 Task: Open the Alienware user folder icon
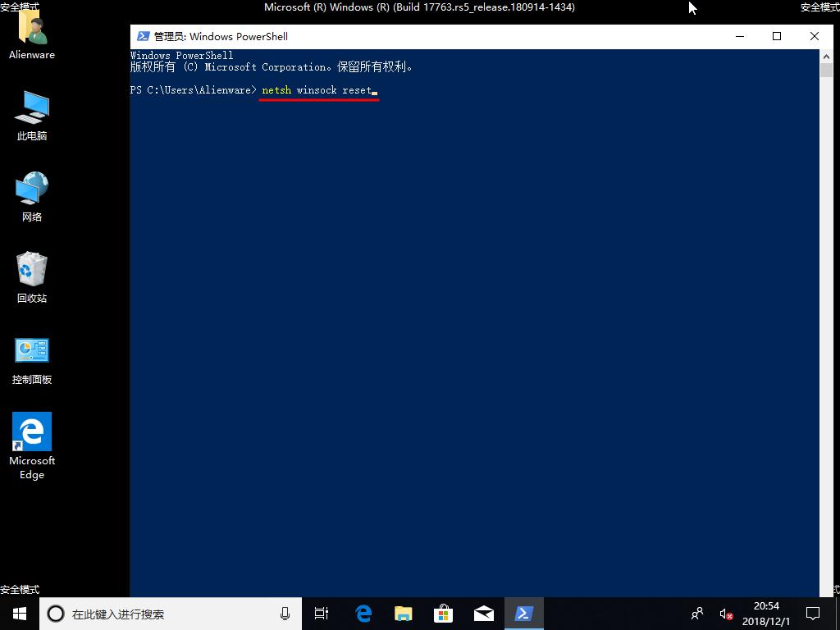pos(32,32)
